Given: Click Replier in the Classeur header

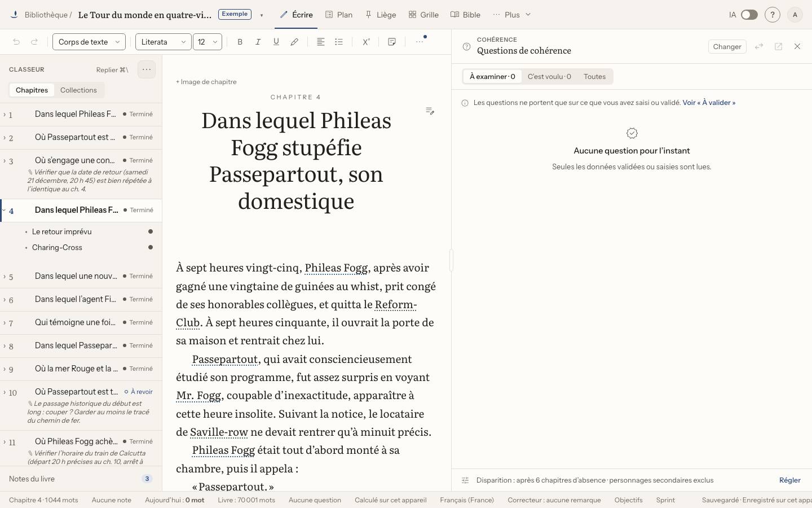Looking at the screenshot, I should (112, 69).
